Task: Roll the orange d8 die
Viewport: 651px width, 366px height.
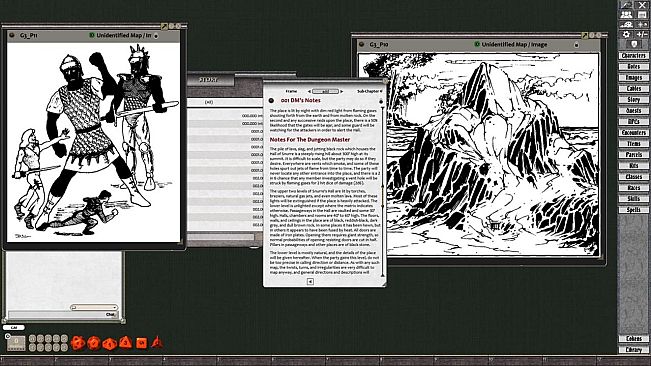Action: (x=125, y=343)
